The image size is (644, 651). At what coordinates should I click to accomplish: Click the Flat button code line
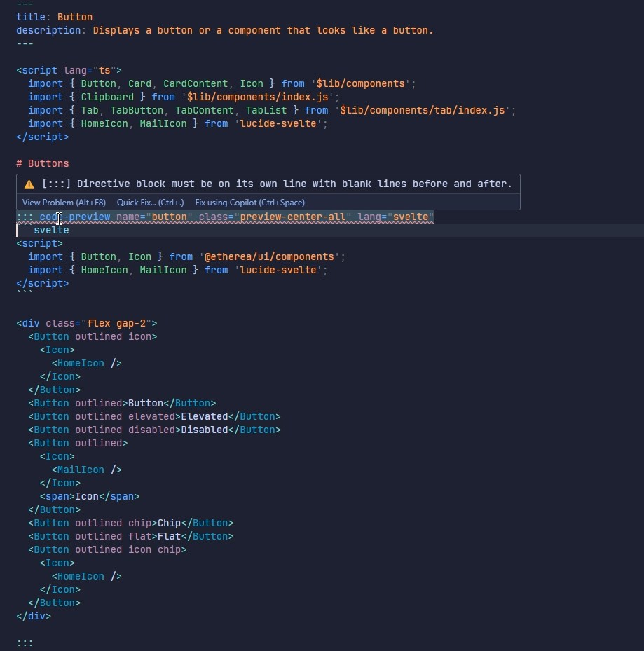click(x=131, y=536)
